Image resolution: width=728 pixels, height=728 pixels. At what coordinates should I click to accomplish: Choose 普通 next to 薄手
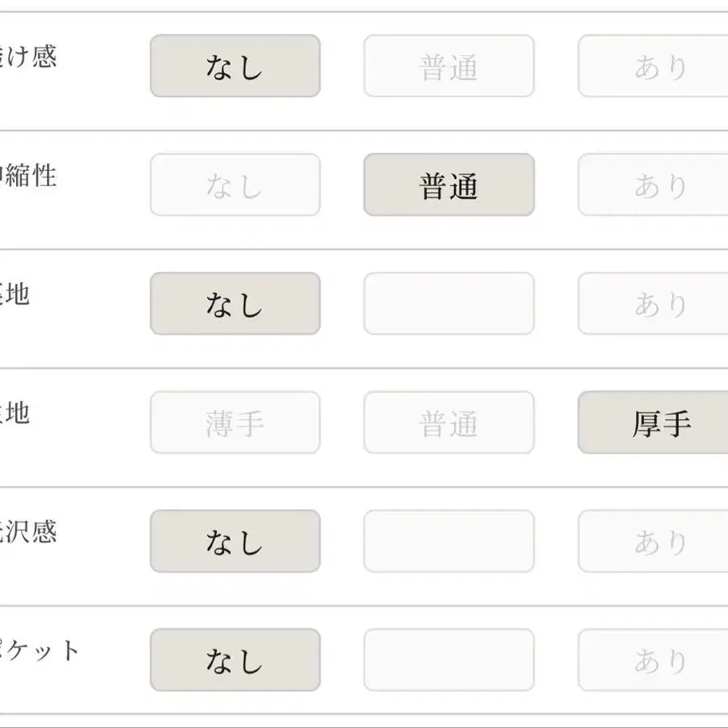click(x=449, y=423)
